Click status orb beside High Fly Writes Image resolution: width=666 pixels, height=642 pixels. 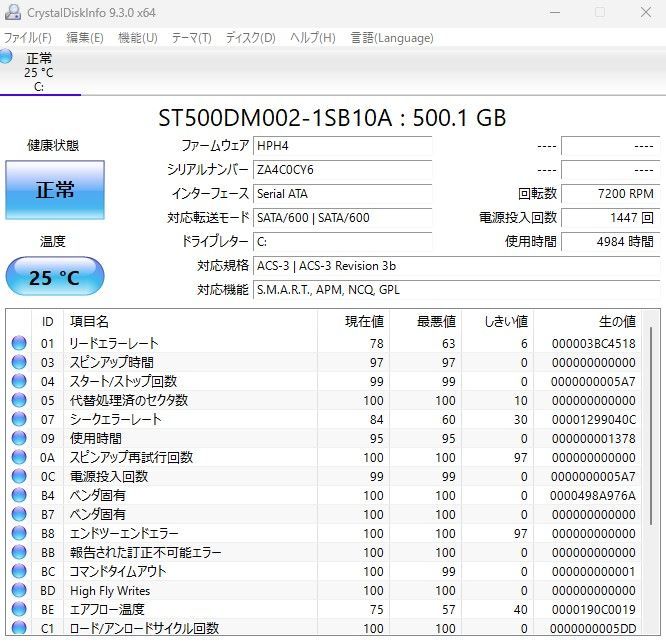(18, 590)
